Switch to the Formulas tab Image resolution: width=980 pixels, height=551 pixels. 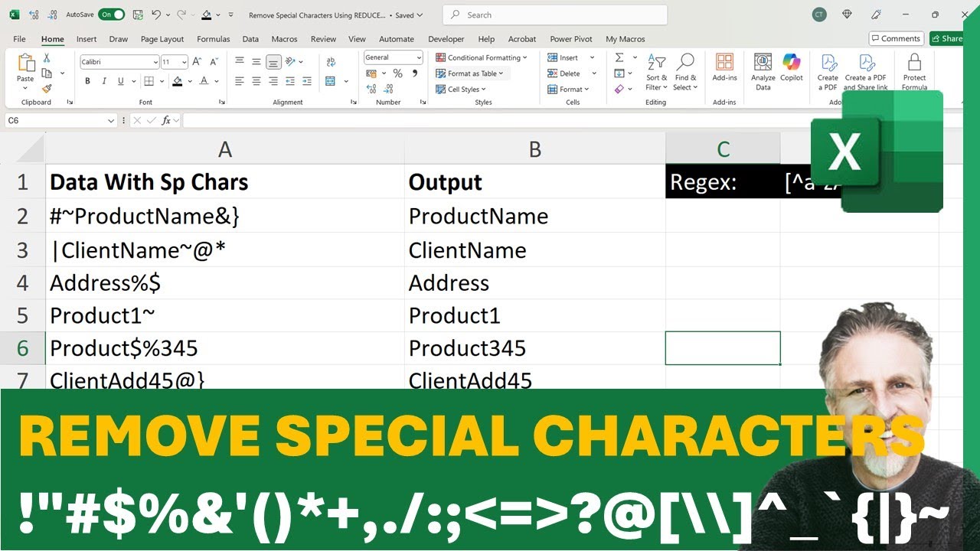coord(213,39)
